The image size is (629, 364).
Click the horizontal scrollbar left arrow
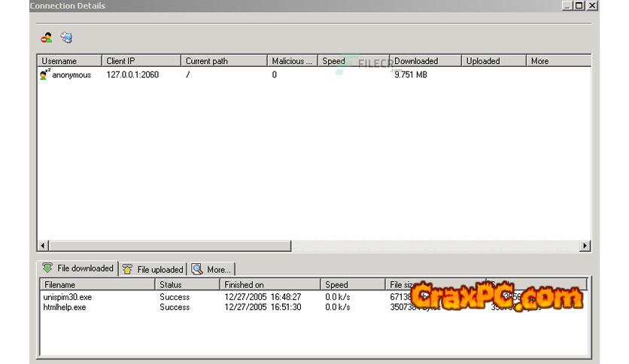43,245
